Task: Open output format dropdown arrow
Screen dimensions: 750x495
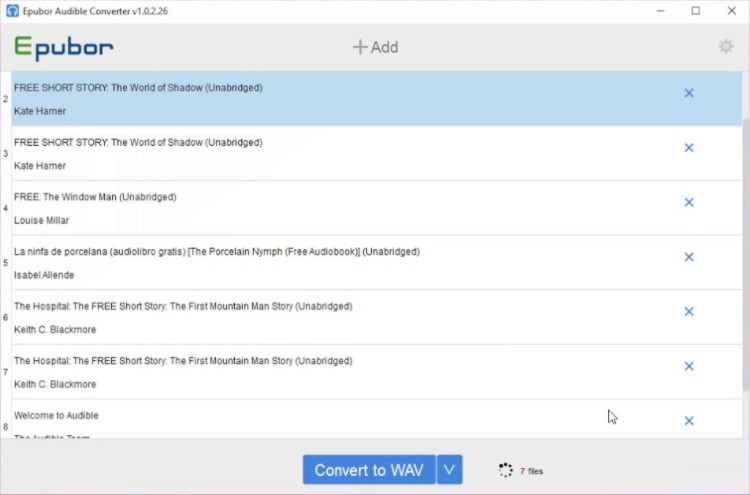Action: 449,470
